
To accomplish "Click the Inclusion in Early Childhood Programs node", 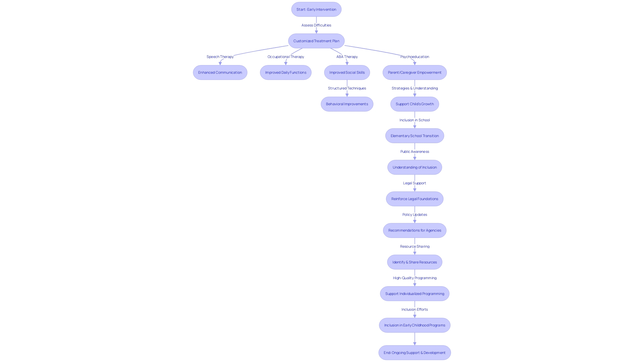I will coord(415,325).
